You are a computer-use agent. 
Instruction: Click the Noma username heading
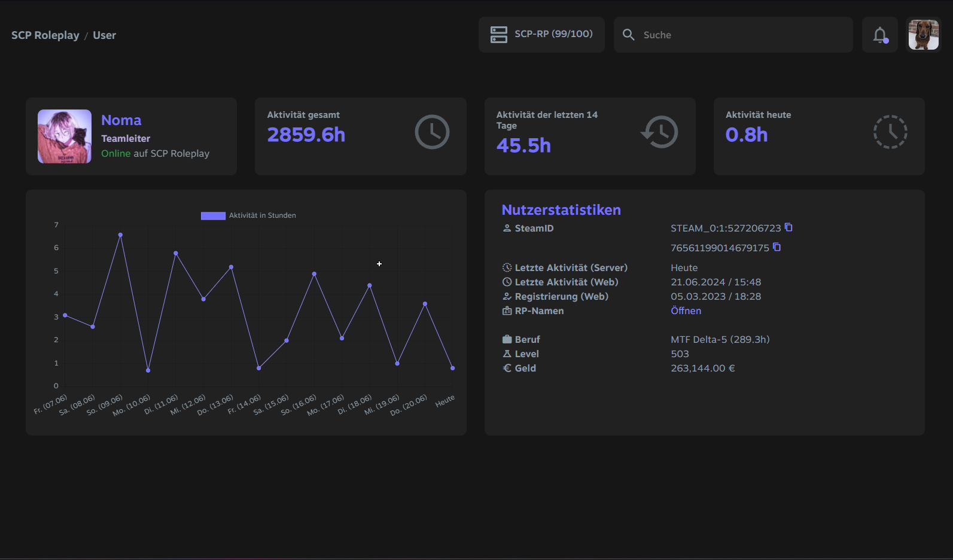121,120
